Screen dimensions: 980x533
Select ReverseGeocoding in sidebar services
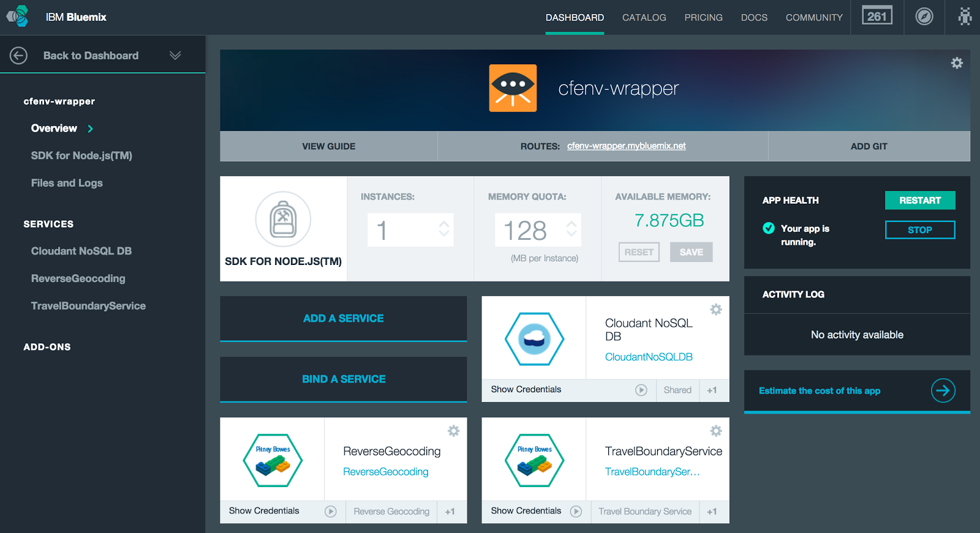point(78,278)
